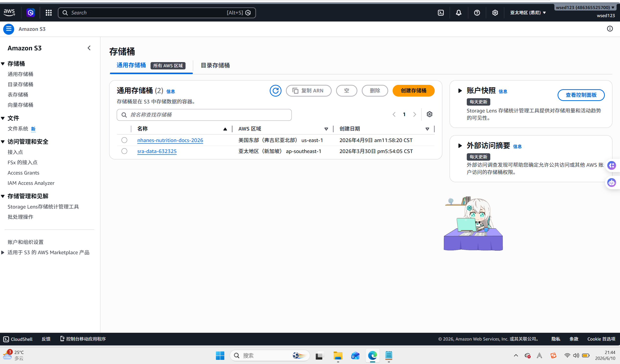Image resolution: width=620 pixels, height=364 pixels.
Task: Sort buckets by AWS 区域 column
Action: (x=283, y=129)
